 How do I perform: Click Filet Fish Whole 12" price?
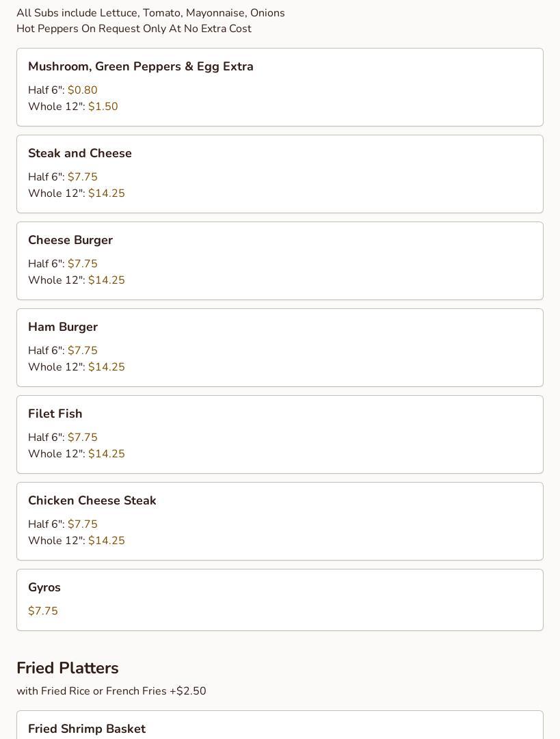pos(107,454)
